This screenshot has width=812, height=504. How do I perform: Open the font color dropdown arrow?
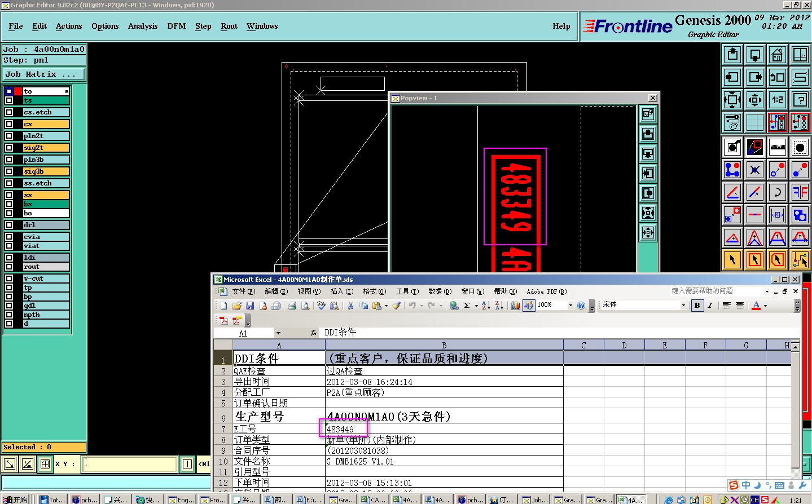tap(766, 306)
